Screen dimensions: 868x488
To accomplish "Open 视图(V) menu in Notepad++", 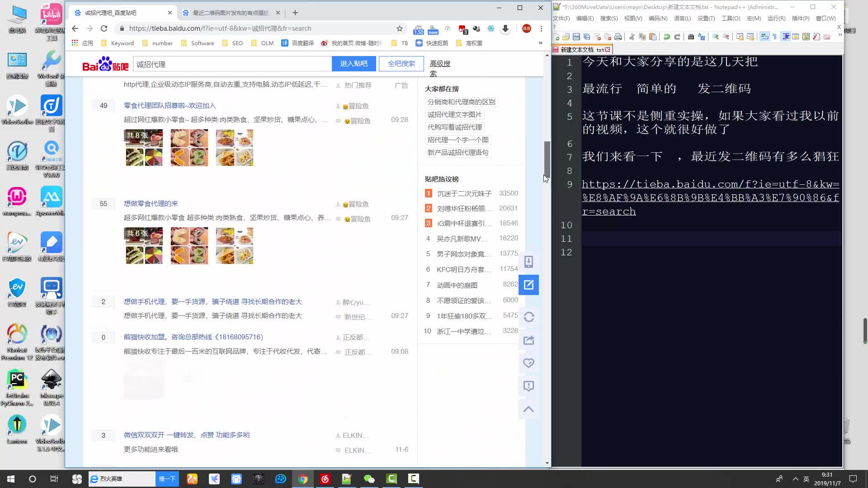I will (633, 19).
